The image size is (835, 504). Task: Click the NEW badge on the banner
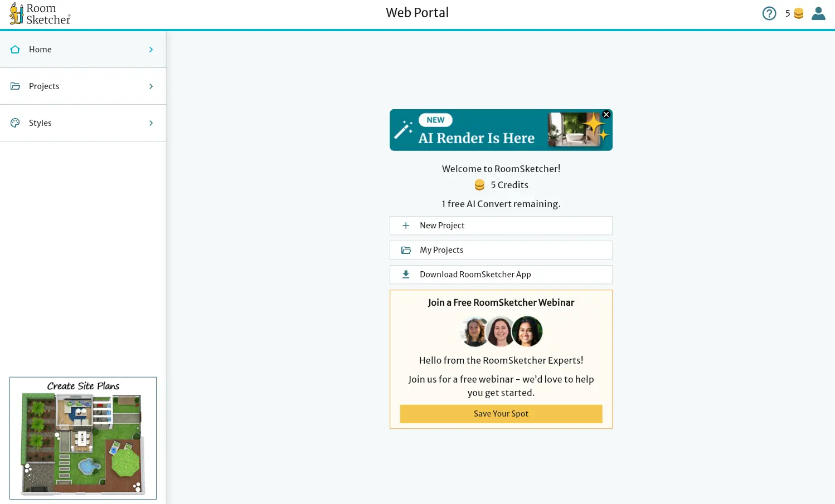coord(435,120)
